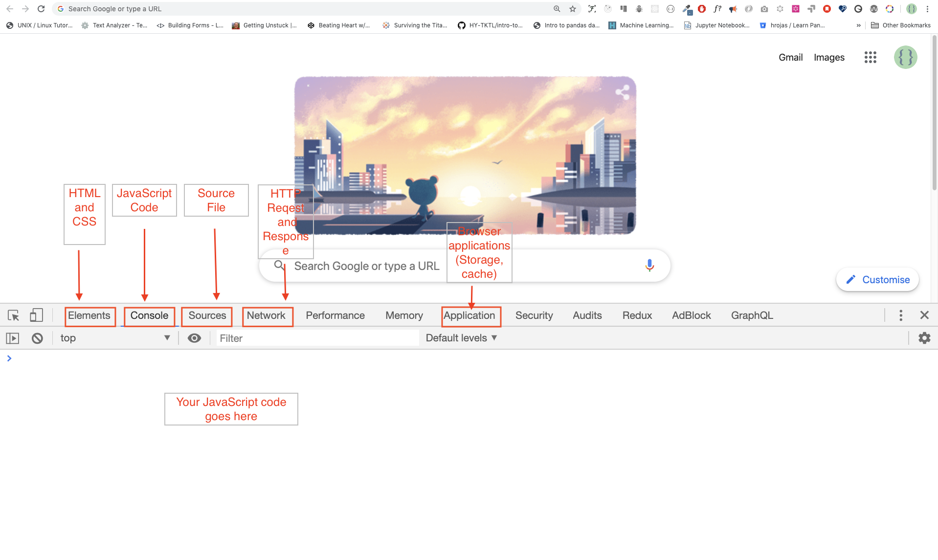Click the zoom magnifier icon in address bar
The image size is (938, 560).
click(x=557, y=9)
